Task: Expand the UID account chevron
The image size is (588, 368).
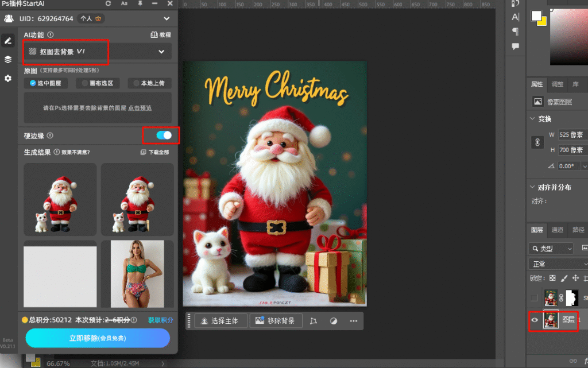Action: point(168,19)
